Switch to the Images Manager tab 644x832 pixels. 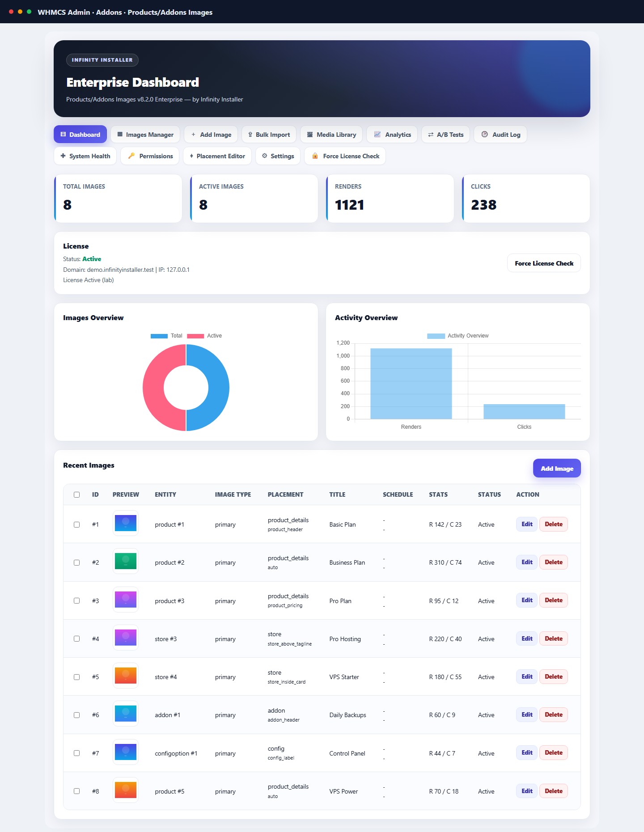point(145,134)
